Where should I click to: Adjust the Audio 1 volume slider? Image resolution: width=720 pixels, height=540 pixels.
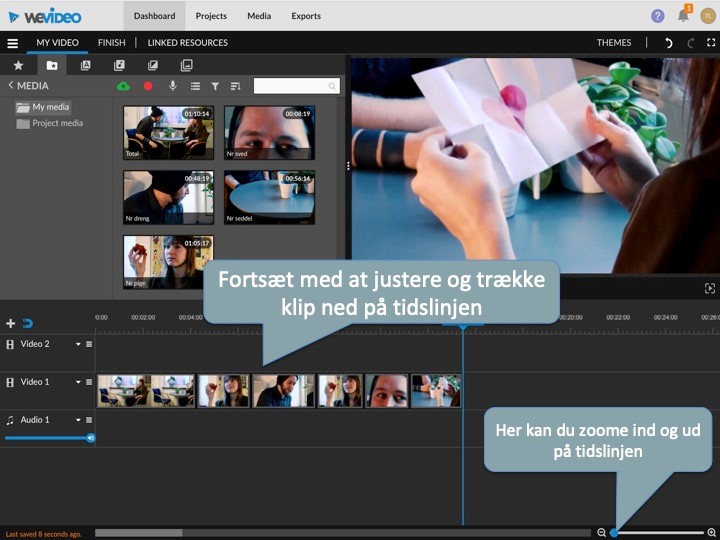[x=48, y=438]
